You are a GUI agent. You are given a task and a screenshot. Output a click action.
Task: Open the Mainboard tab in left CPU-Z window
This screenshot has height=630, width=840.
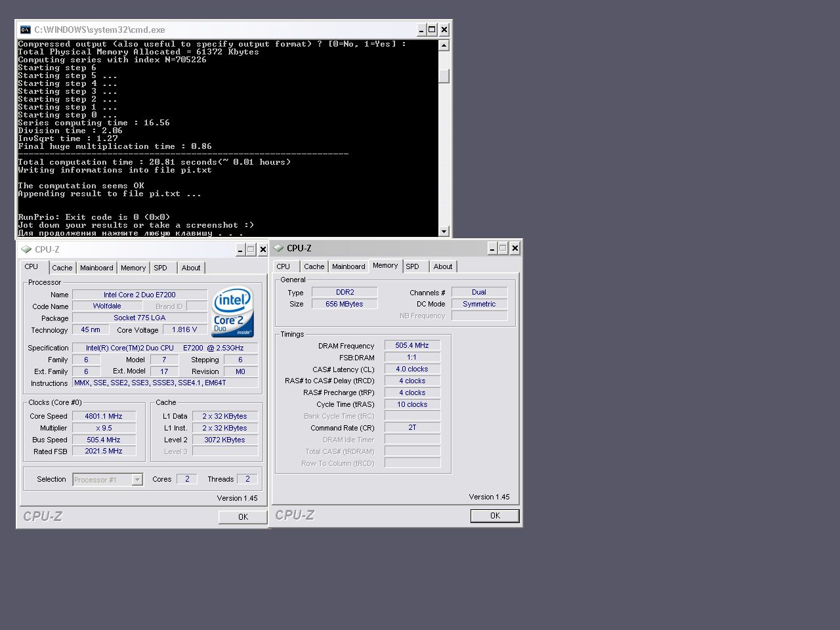(96, 268)
